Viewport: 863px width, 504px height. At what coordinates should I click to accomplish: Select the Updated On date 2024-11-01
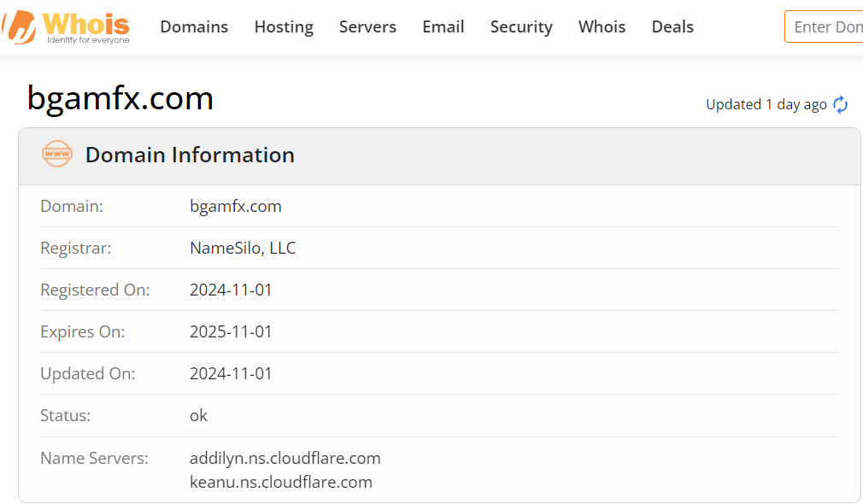click(x=231, y=373)
